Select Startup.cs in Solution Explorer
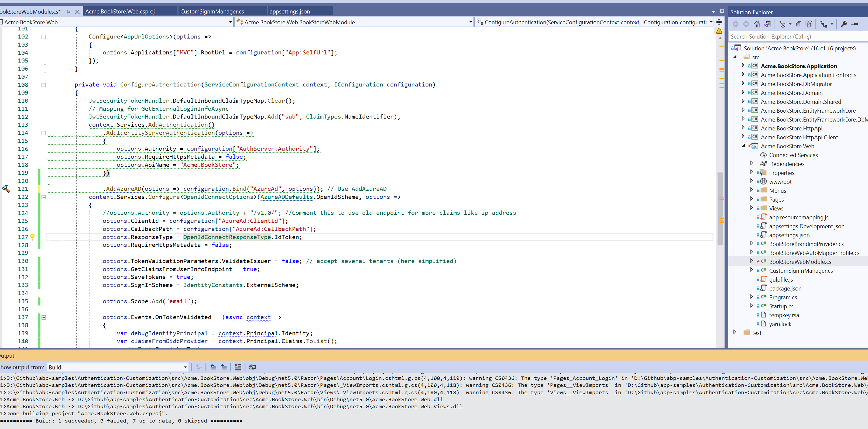 point(781,306)
